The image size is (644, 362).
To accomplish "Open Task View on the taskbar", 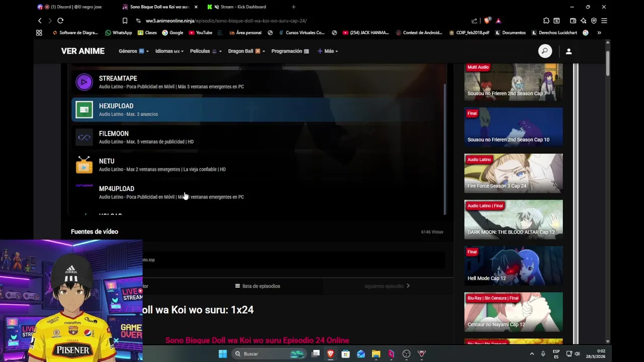I will tap(315, 353).
